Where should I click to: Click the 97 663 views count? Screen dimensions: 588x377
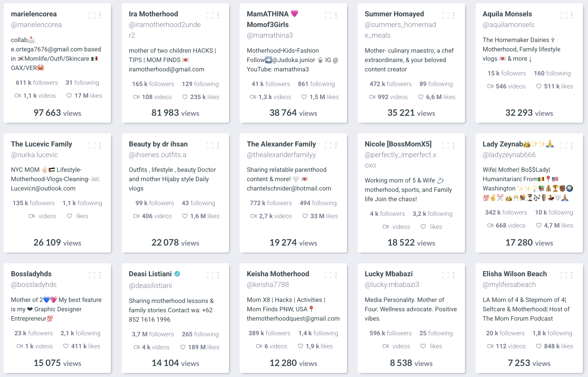coord(57,113)
